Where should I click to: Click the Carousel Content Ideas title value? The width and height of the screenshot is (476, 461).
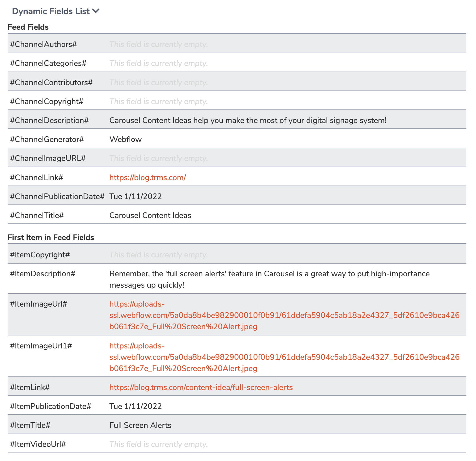(150, 216)
